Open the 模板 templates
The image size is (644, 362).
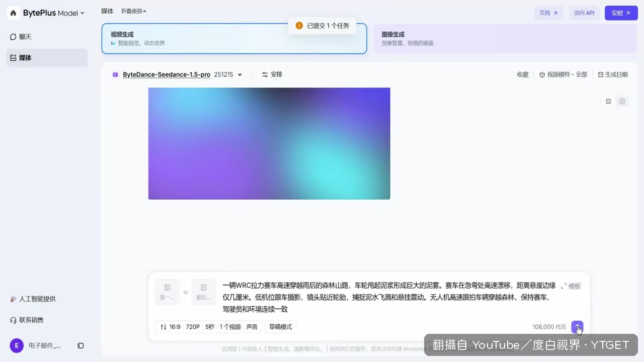click(x=571, y=286)
